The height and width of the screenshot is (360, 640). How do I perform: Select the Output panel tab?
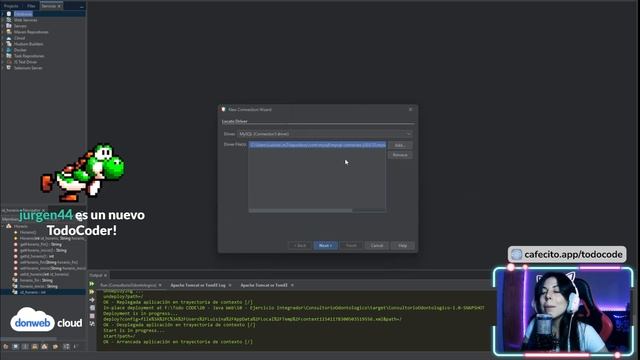[96, 276]
